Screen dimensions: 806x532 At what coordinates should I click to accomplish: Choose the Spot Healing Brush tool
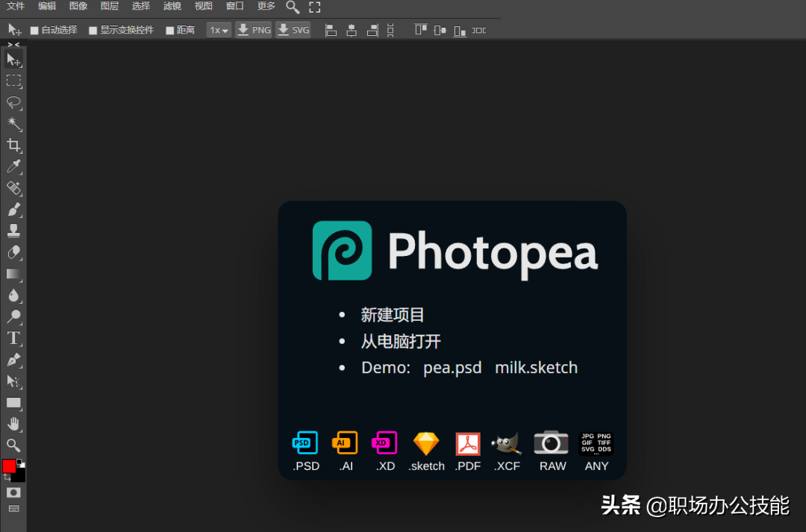(x=13, y=188)
